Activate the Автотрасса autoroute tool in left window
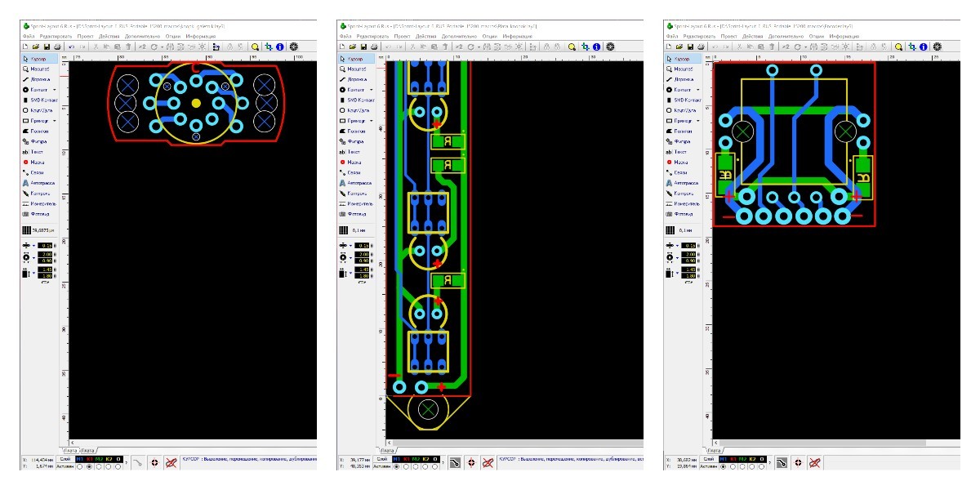 click(38, 183)
